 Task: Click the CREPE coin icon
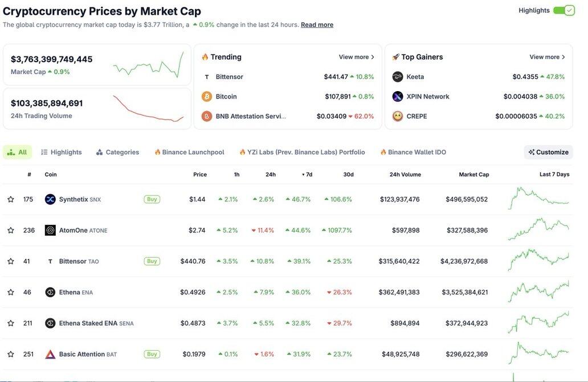click(398, 116)
